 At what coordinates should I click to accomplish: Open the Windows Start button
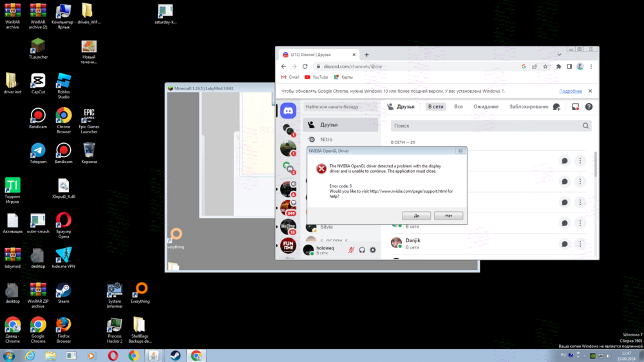[x=8, y=356]
